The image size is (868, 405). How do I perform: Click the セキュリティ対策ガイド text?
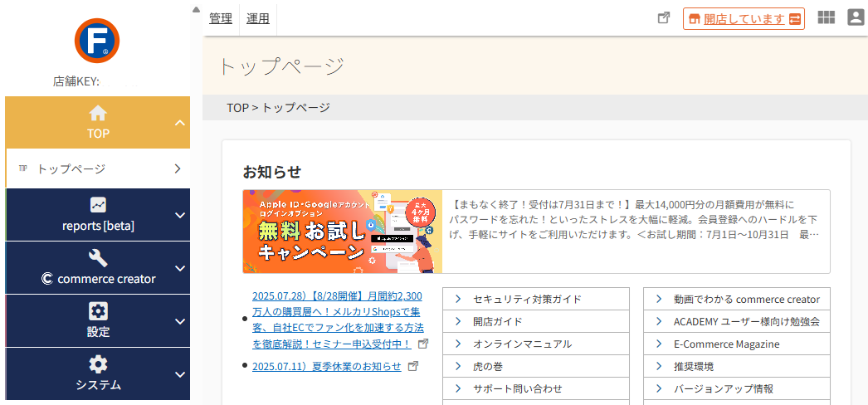tap(527, 300)
